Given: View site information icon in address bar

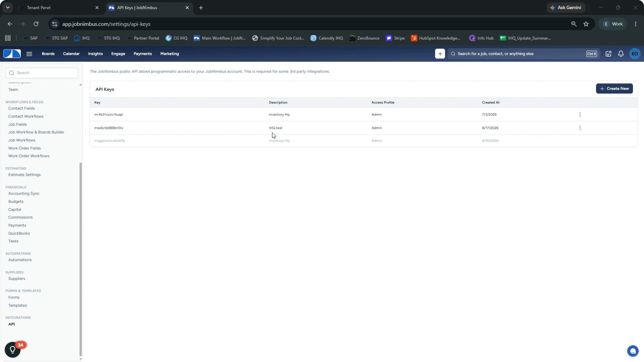Looking at the screenshot, I should pos(55,24).
